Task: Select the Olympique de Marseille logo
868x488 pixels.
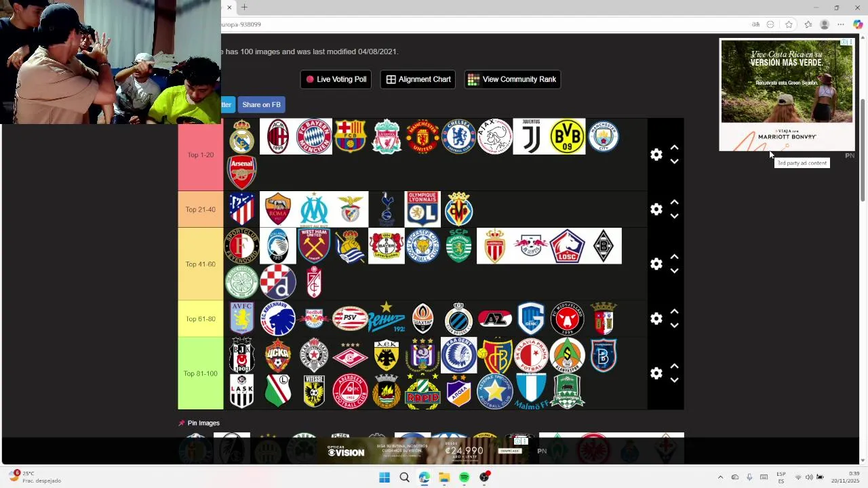Action: click(314, 209)
